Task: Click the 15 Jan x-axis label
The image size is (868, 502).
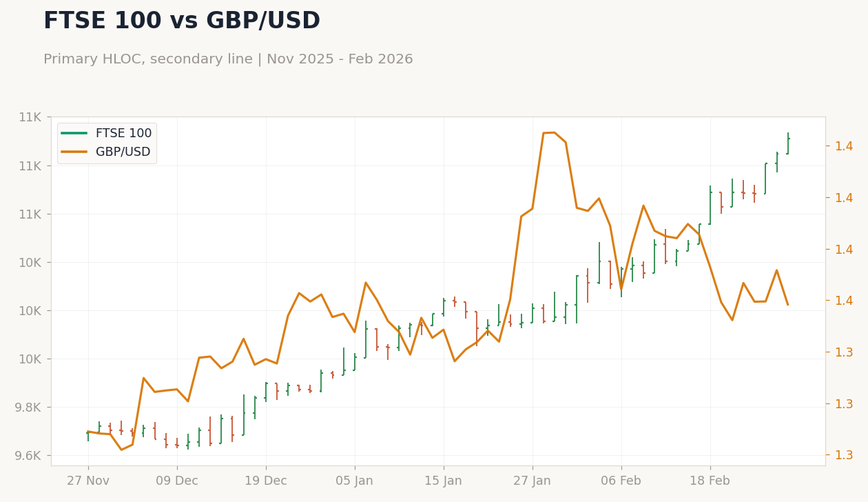Action: coord(444,481)
